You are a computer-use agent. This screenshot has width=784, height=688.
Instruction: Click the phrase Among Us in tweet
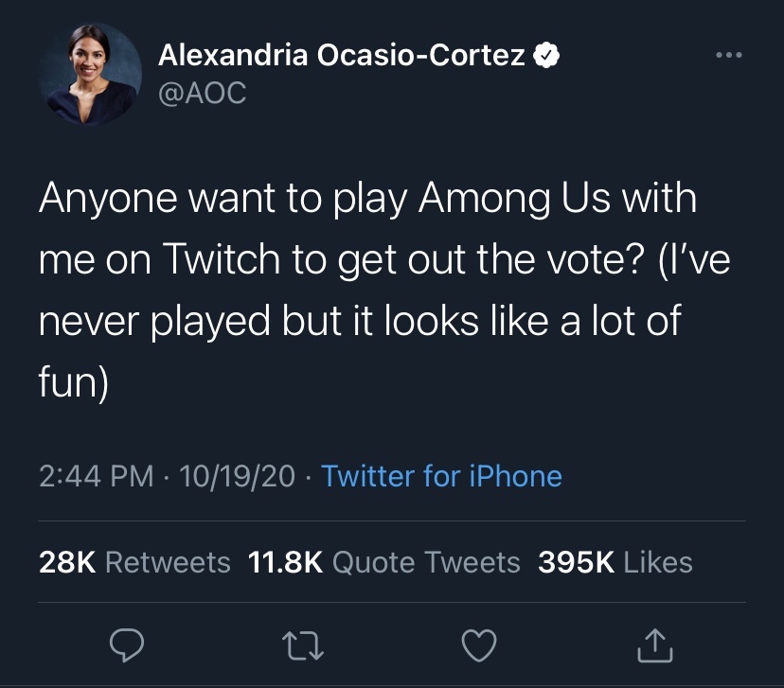[x=514, y=199]
